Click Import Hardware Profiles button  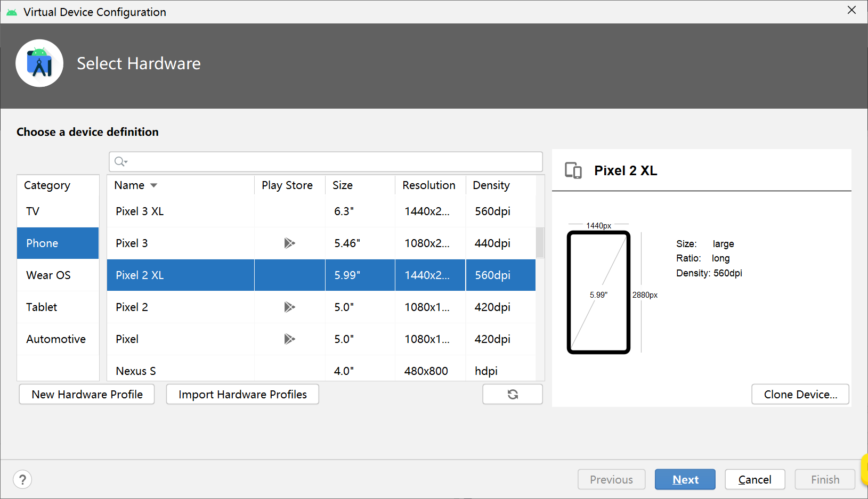(242, 394)
